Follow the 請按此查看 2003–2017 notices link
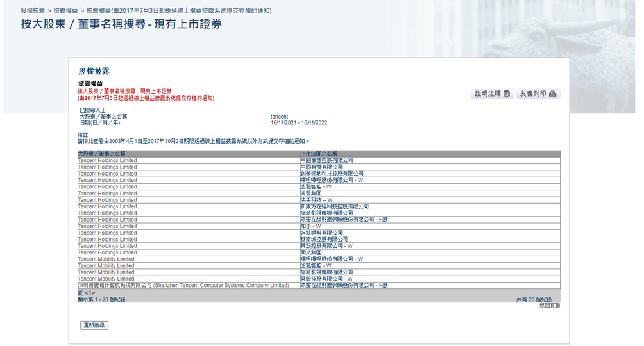Viewport: 644px width, 346px height. [193, 141]
